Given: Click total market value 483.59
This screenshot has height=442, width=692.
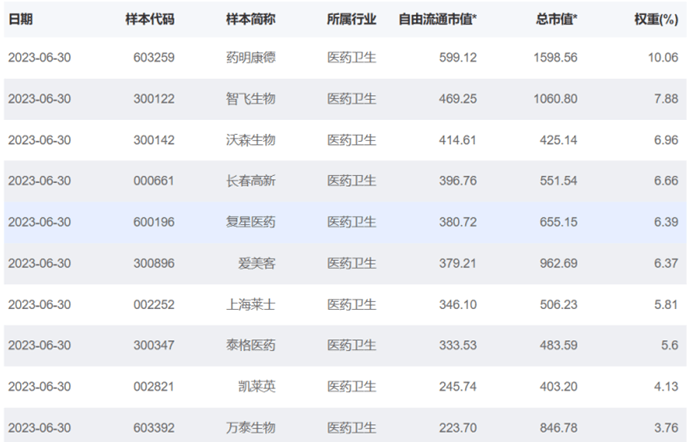Looking at the screenshot, I should (559, 345).
